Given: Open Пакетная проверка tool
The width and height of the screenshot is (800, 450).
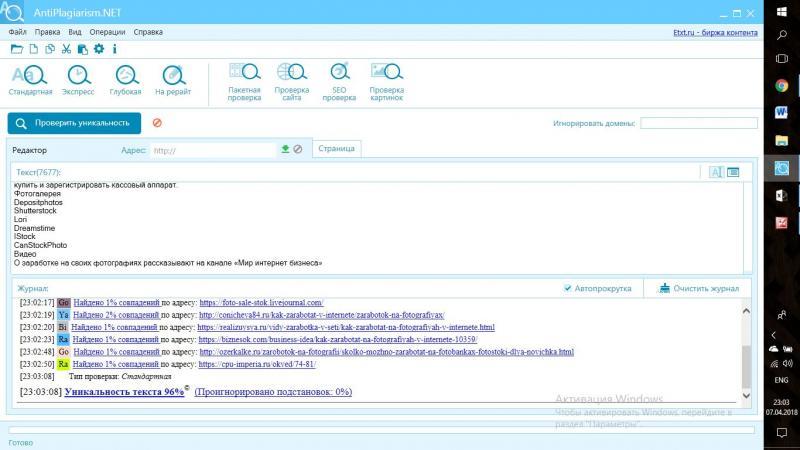Looking at the screenshot, I should [244, 82].
